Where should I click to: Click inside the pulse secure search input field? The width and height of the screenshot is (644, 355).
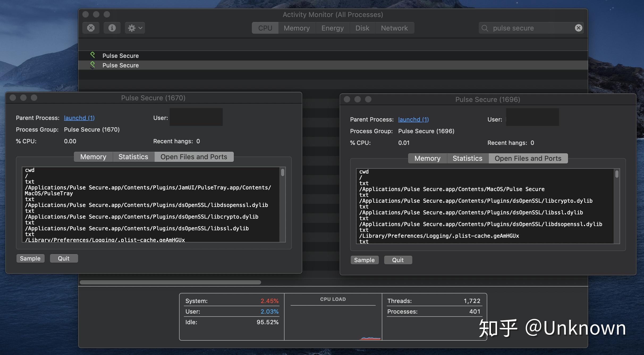click(529, 28)
